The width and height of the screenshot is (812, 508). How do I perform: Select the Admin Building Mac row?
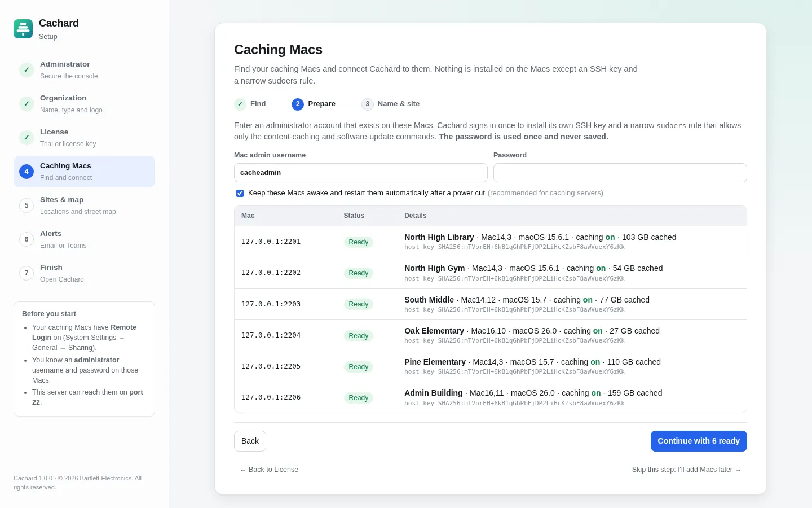(x=491, y=397)
